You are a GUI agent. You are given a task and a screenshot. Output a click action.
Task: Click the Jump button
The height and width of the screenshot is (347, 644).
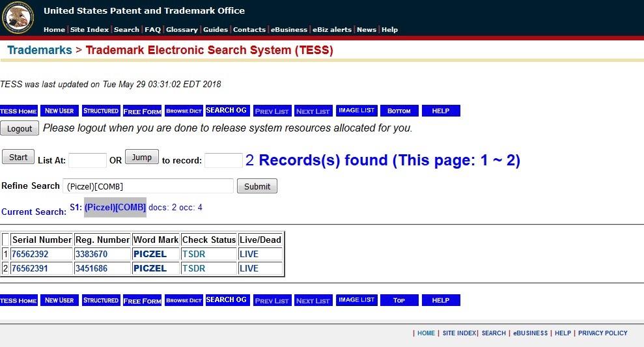[x=142, y=157]
